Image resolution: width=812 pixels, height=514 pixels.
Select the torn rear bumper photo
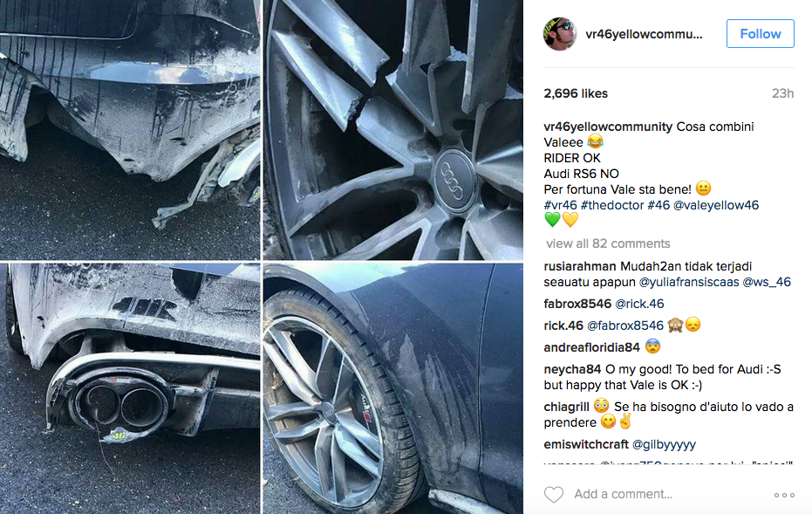pos(130,129)
